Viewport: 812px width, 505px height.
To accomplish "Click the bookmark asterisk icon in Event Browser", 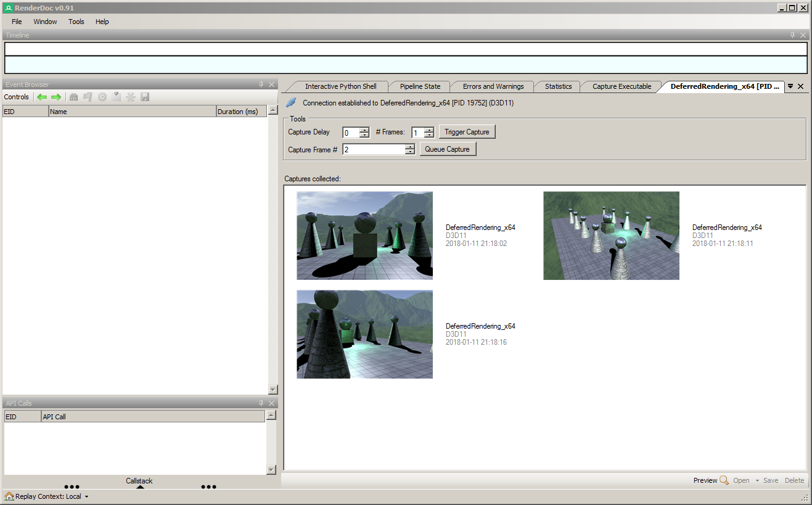I will (130, 97).
